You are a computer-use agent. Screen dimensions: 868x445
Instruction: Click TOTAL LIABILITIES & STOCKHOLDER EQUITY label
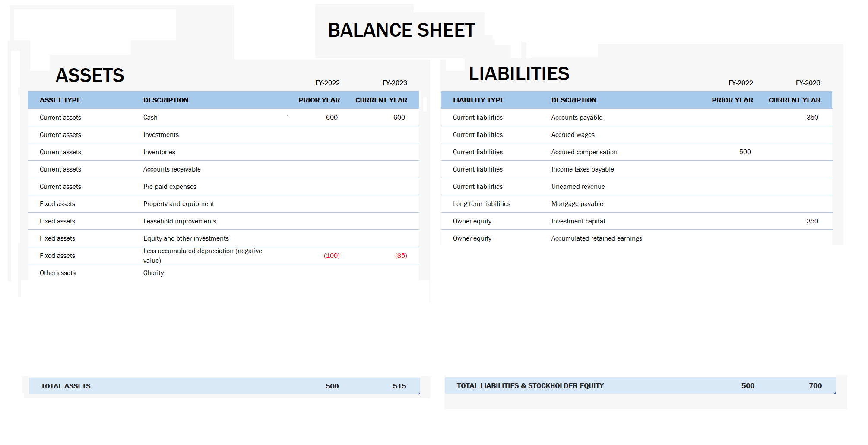coord(530,386)
